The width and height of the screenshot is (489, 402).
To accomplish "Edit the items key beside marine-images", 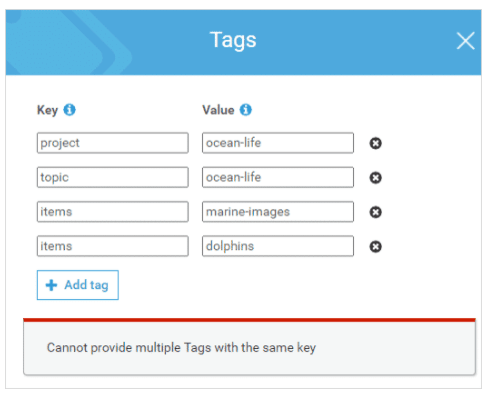I will [x=113, y=212].
